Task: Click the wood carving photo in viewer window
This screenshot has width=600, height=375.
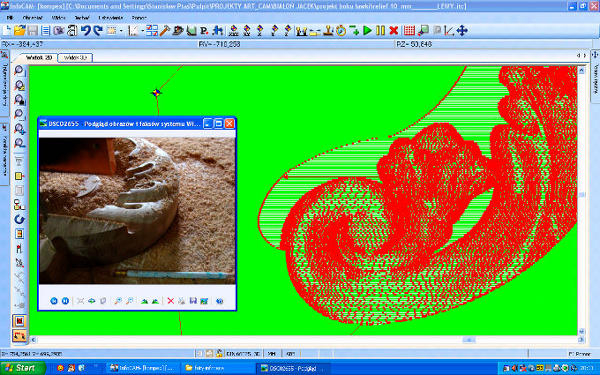Action: click(x=137, y=210)
